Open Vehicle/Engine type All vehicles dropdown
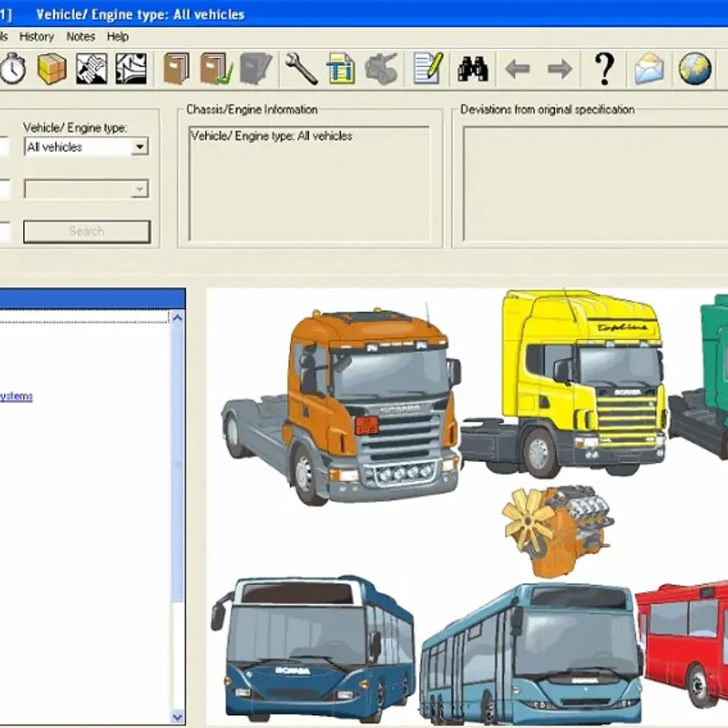This screenshot has height=728, width=728. (86, 147)
